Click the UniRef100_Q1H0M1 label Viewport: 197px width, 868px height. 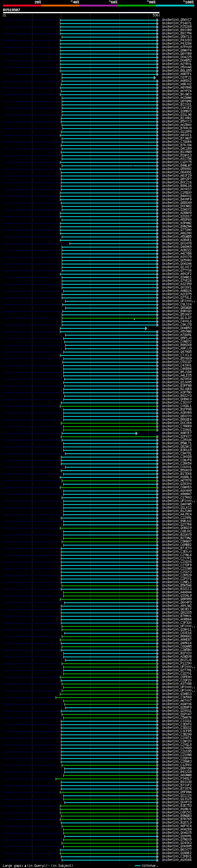point(177,836)
